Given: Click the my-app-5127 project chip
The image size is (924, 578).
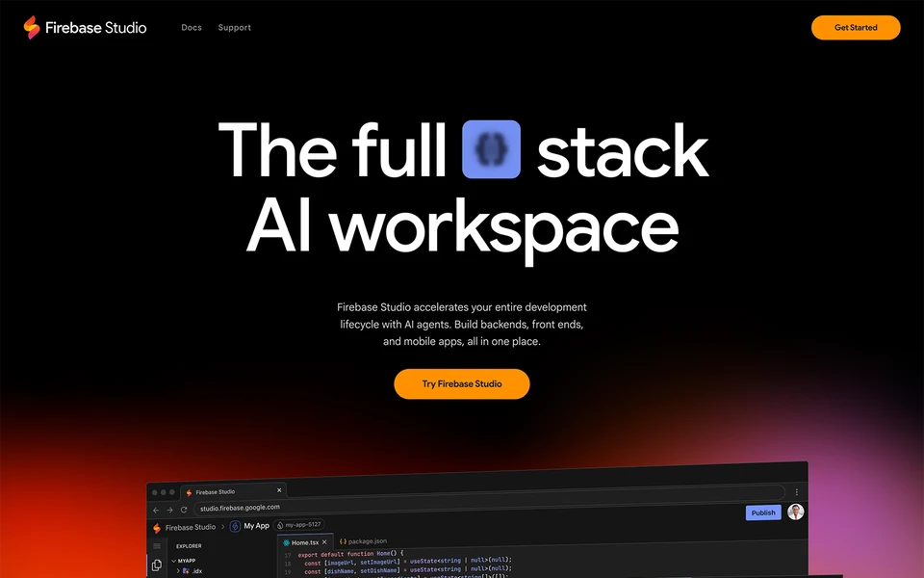Looking at the screenshot, I should click(x=299, y=524).
